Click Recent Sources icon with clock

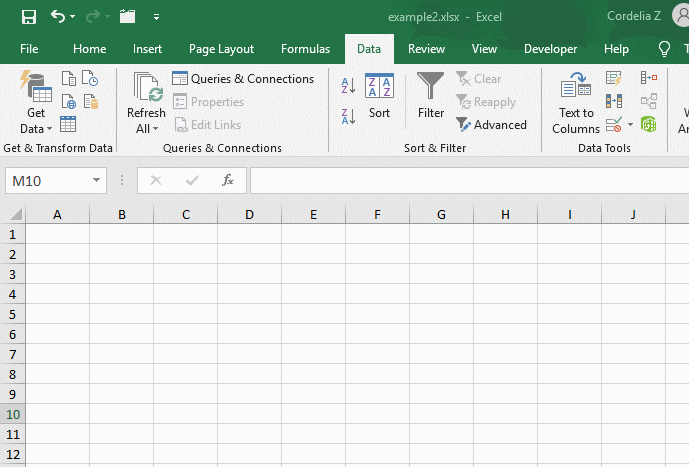[x=90, y=79]
